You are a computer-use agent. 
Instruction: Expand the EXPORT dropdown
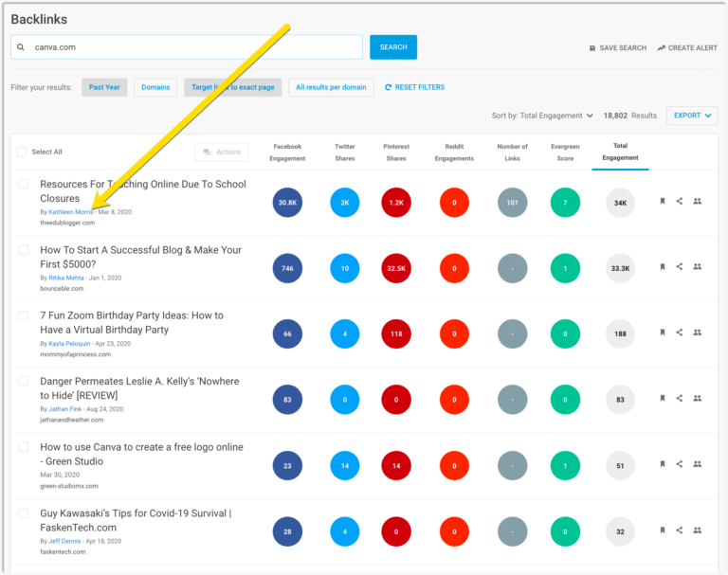[x=692, y=116]
